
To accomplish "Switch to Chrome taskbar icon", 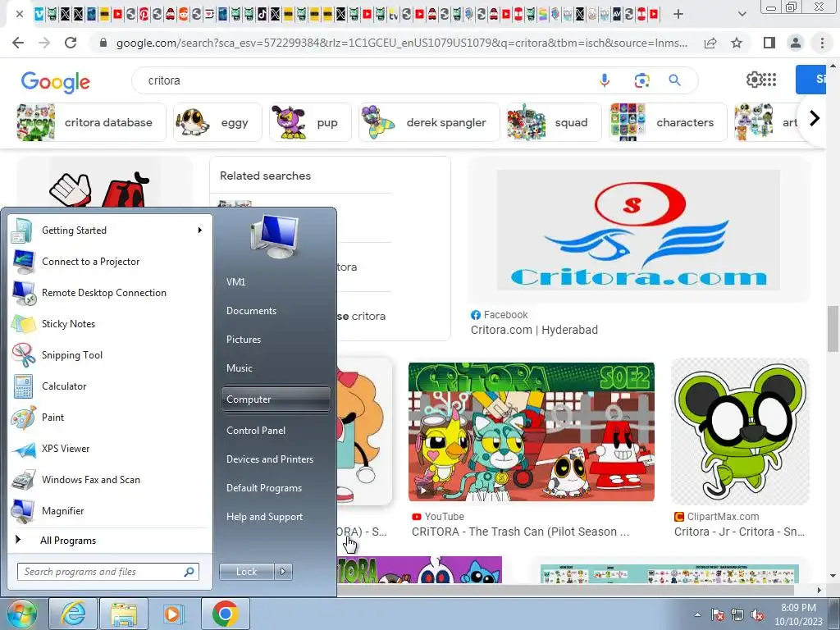I will (225, 614).
